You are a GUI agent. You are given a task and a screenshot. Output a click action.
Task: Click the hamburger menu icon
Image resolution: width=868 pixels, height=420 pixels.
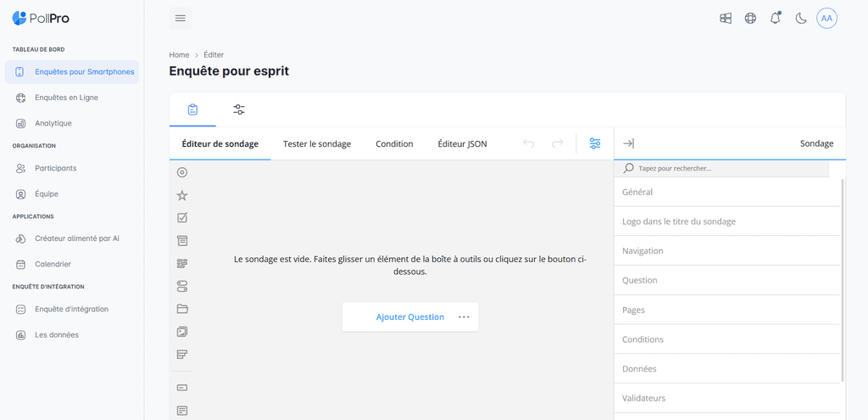click(180, 18)
